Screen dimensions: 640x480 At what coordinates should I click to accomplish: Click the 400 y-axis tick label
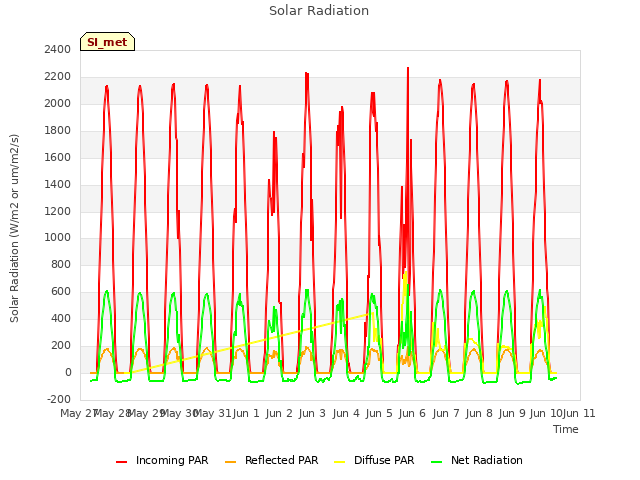61,318
